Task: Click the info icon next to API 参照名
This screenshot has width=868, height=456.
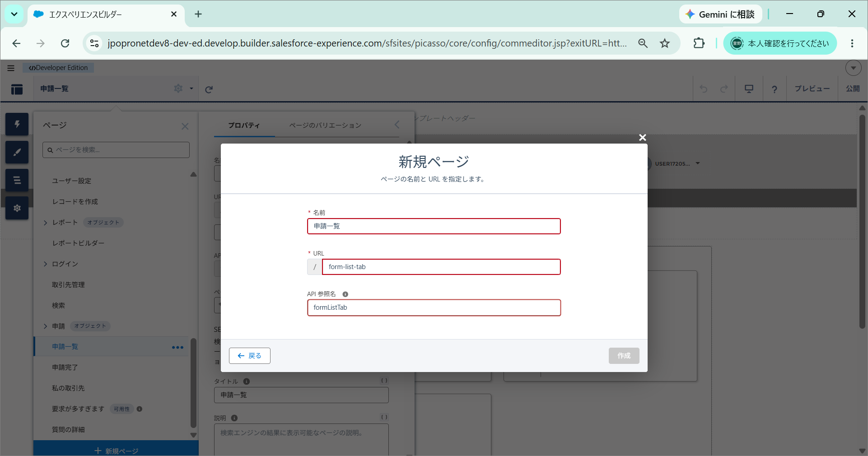Action: coord(345,294)
